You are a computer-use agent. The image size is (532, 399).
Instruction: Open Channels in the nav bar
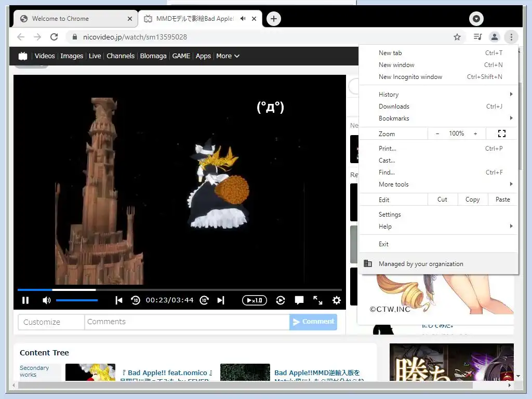(121, 56)
